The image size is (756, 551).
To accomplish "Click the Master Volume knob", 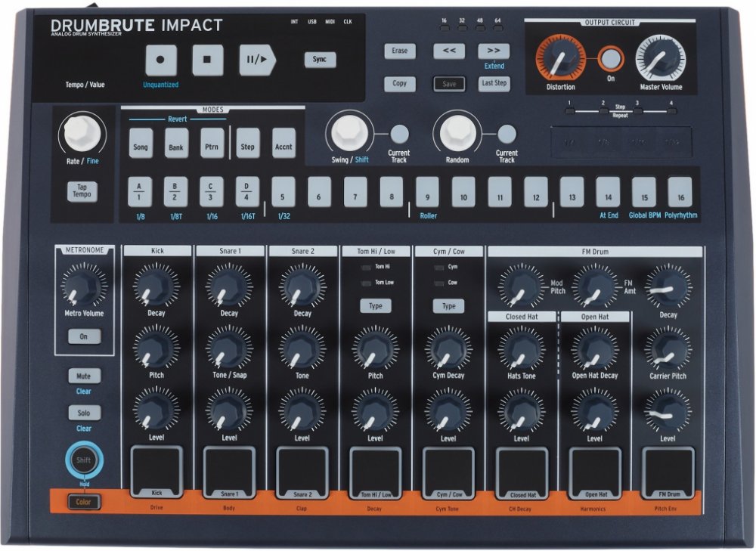I will [x=660, y=57].
